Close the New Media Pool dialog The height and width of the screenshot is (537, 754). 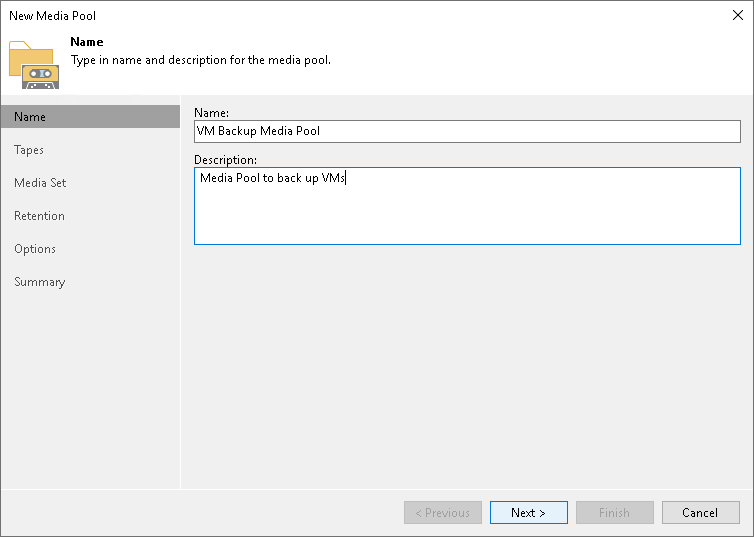pos(738,15)
